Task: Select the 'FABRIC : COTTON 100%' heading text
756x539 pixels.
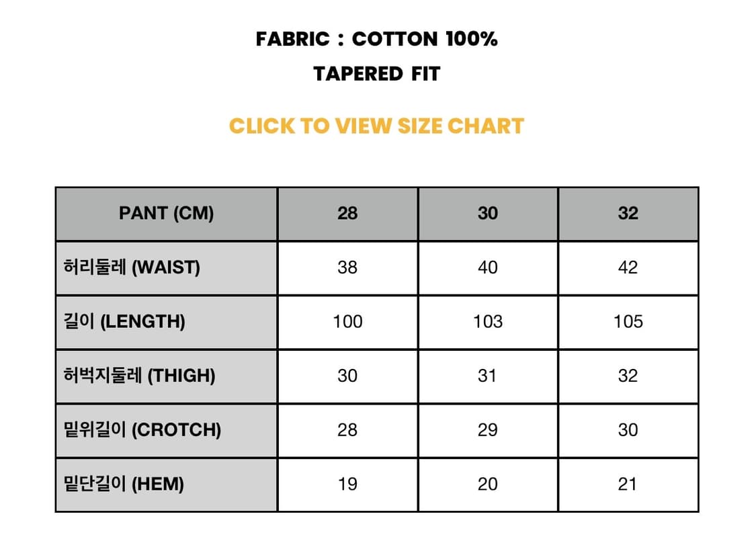Action: [376, 39]
